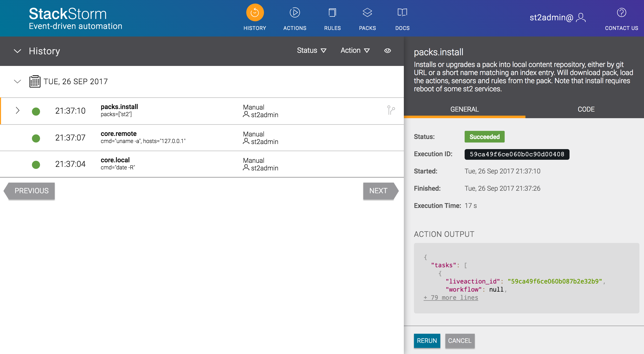The width and height of the screenshot is (644, 354).
Task: Click RERUN to re-execute action
Action: pos(427,341)
